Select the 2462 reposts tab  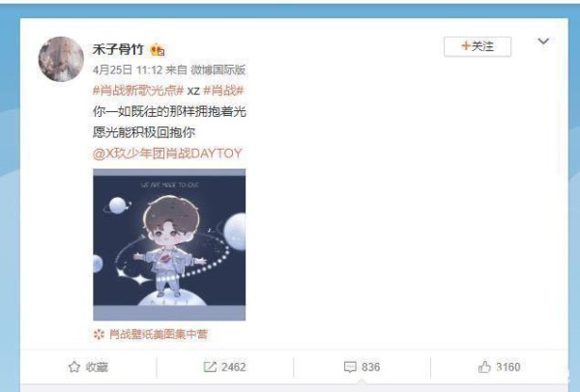coord(225,367)
